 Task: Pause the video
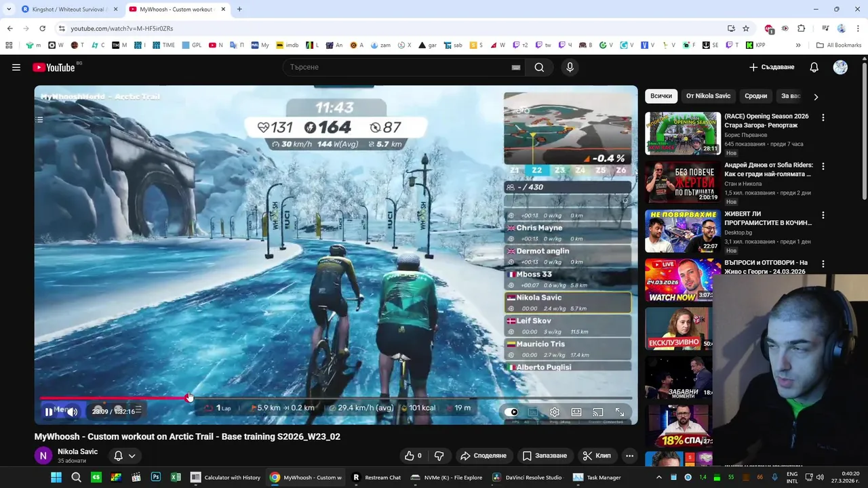coord(49,411)
